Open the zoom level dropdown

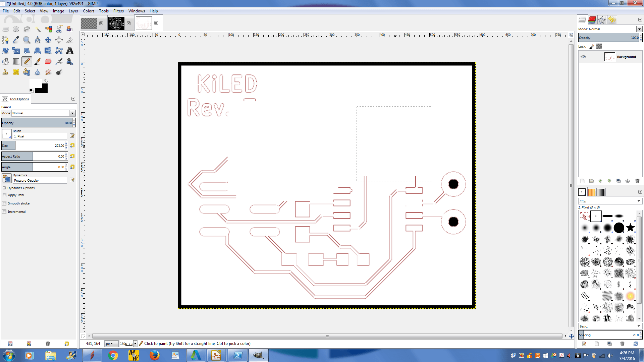(135, 344)
